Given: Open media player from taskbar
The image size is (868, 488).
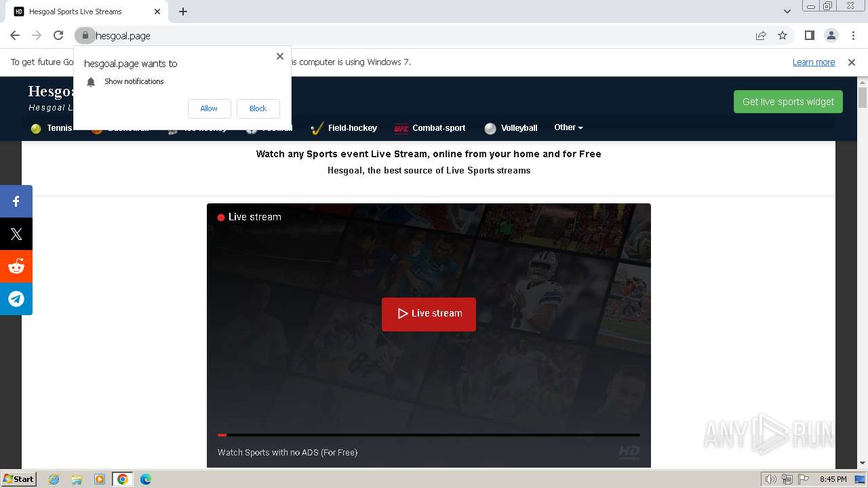Looking at the screenshot, I should 100,479.
